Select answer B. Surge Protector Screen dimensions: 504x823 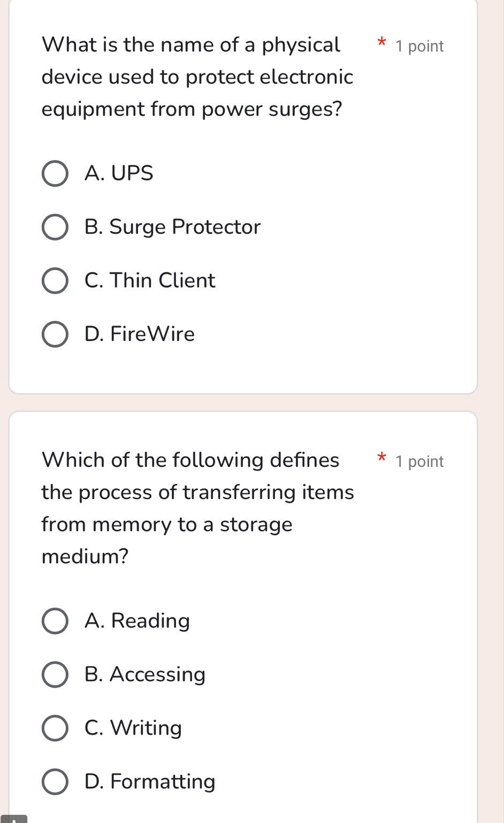click(x=55, y=226)
